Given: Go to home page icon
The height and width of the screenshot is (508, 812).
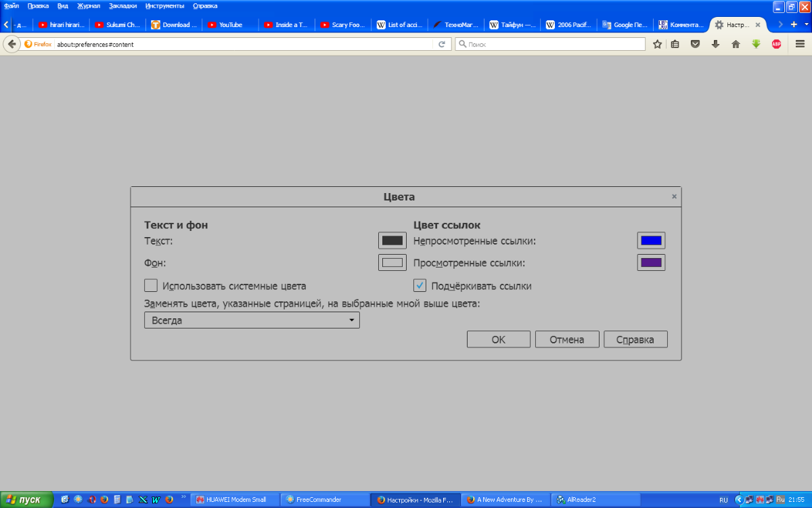Looking at the screenshot, I should (x=736, y=44).
